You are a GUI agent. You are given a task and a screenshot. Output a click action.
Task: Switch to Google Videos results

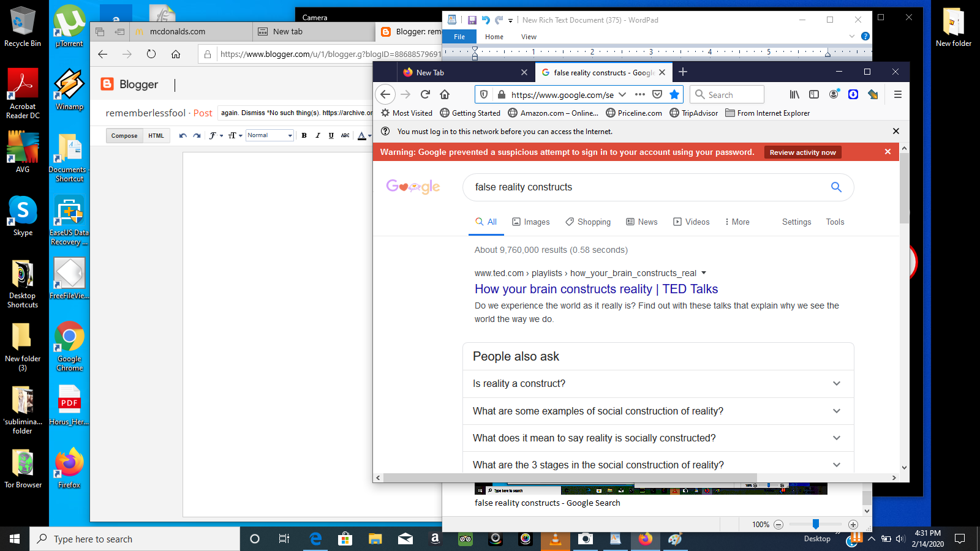pyautogui.click(x=692, y=222)
